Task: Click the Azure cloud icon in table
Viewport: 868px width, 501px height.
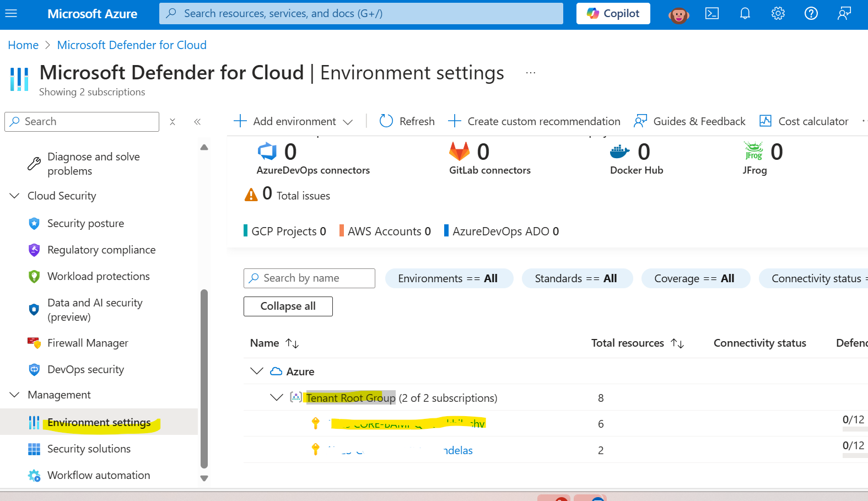Action: [x=276, y=371]
